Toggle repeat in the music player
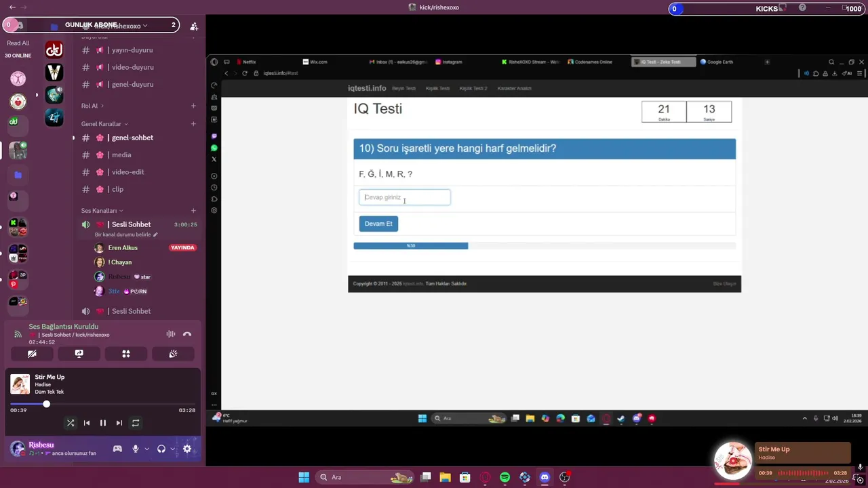Image resolution: width=868 pixels, height=488 pixels. [136, 423]
